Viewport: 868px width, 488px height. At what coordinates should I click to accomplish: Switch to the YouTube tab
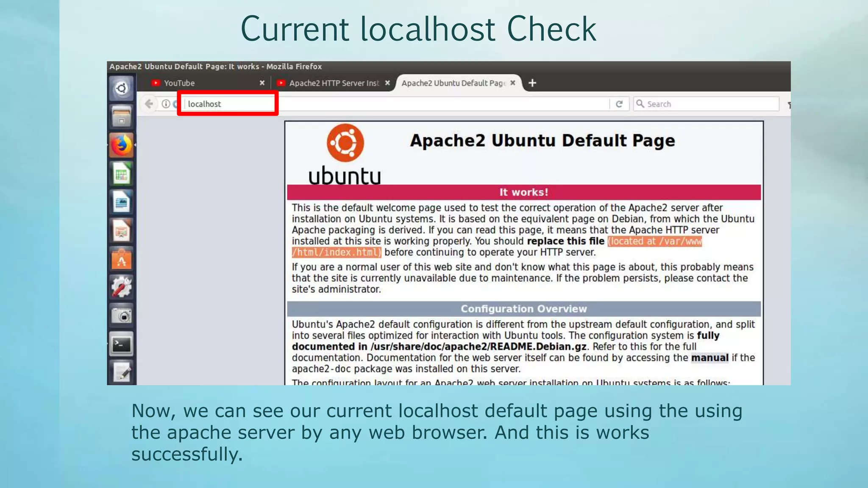coord(207,83)
